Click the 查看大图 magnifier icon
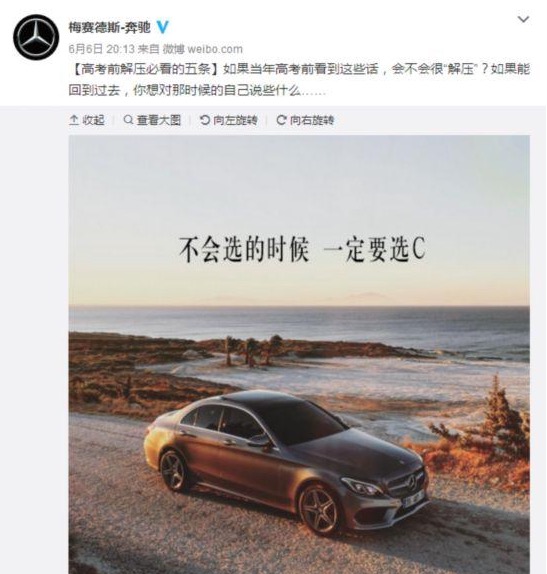The image size is (547, 574). (128, 120)
